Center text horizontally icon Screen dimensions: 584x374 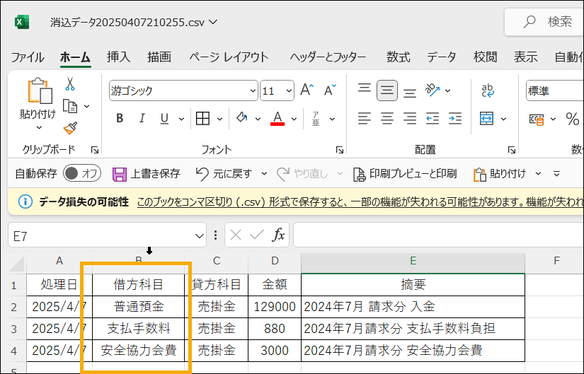click(387, 118)
